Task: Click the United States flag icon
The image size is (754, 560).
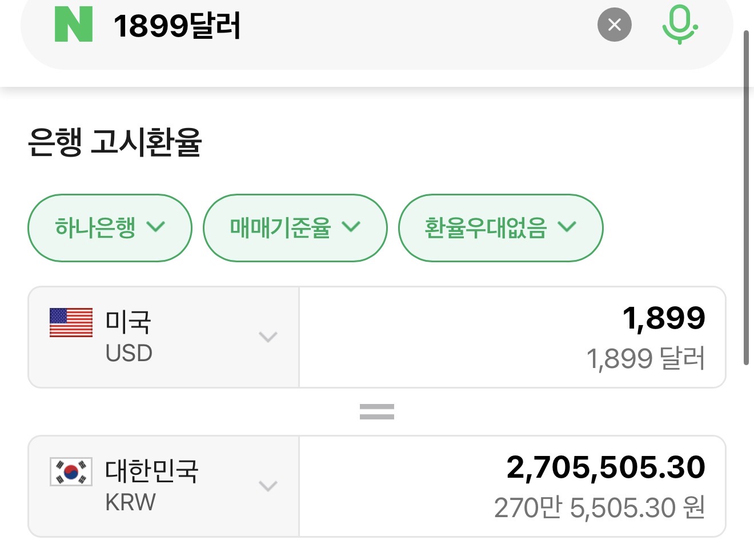Action: (x=71, y=323)
